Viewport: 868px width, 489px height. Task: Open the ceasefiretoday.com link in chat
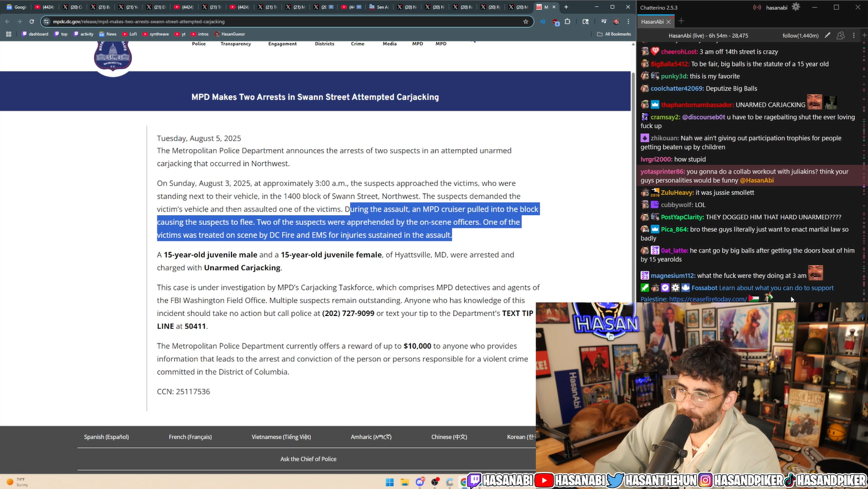click(707, 299)
